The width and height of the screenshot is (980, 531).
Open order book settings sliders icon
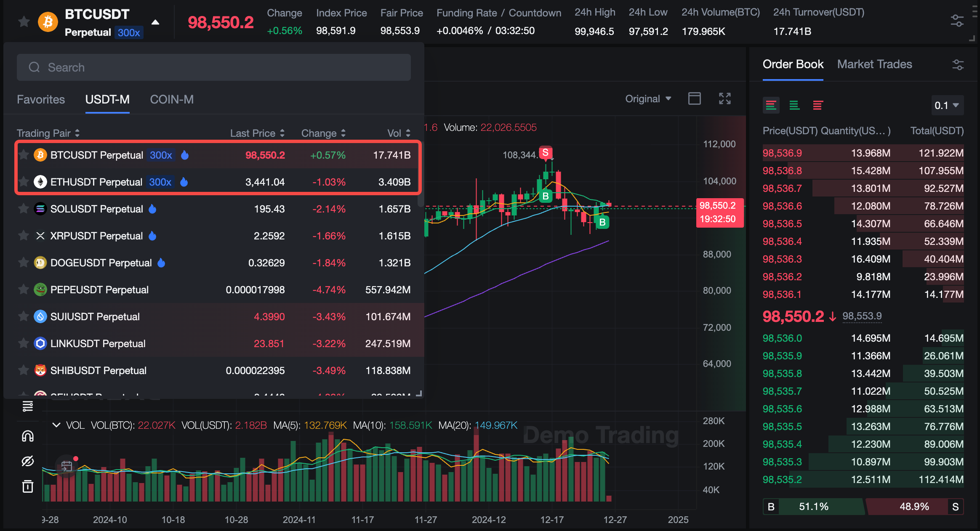pyautogui.click(x=958, y=65)
